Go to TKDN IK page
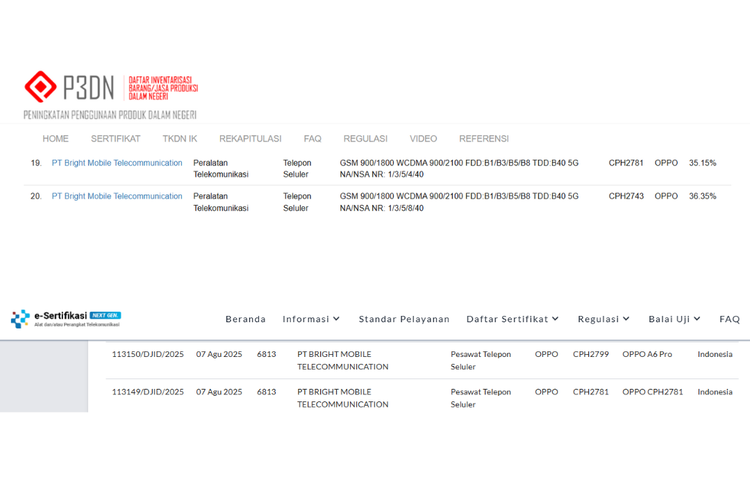The width and height of the screenshot is (750, 500). click(x=180, y=139)
